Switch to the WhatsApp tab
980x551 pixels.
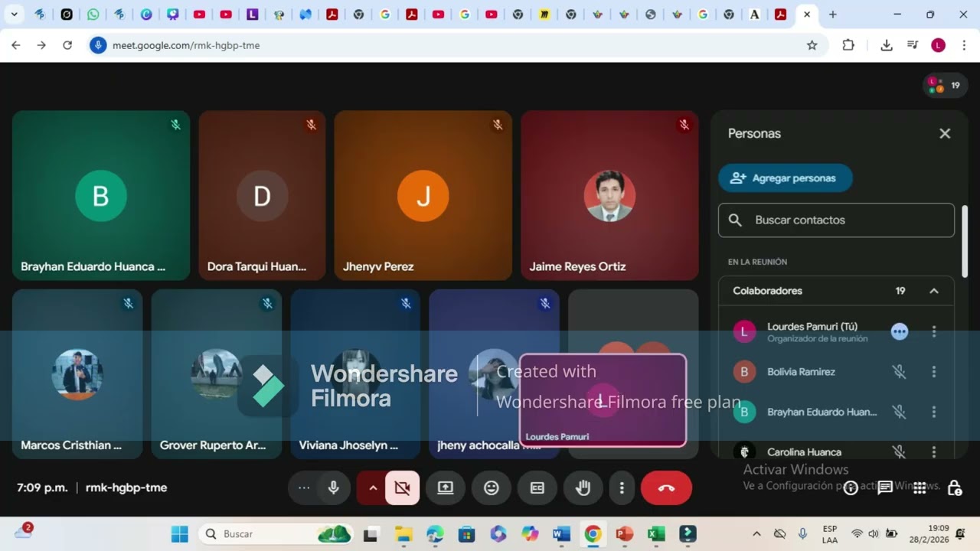(93, 15)
